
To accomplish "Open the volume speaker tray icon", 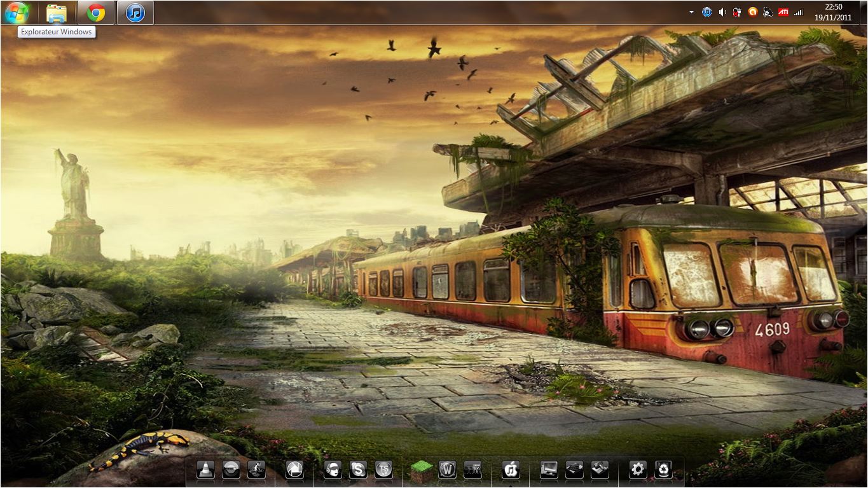I will pyautogui.click(x=722, y=12).
